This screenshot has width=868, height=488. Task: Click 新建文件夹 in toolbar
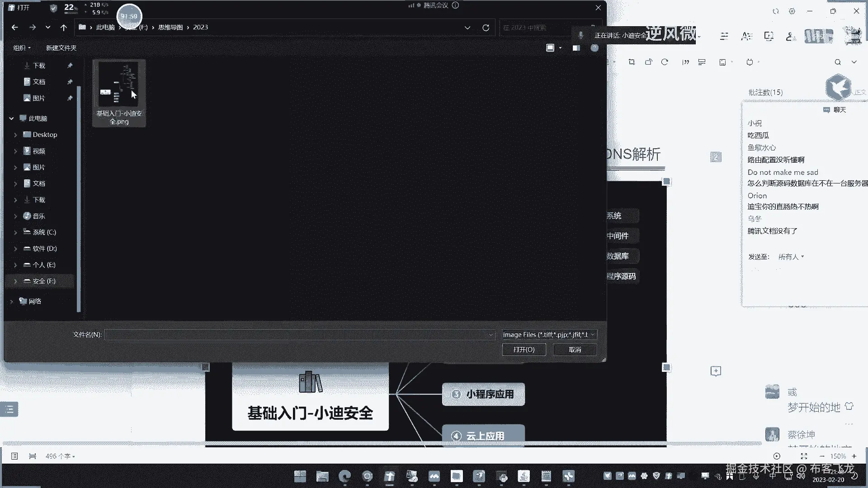[x=61, y=48]
